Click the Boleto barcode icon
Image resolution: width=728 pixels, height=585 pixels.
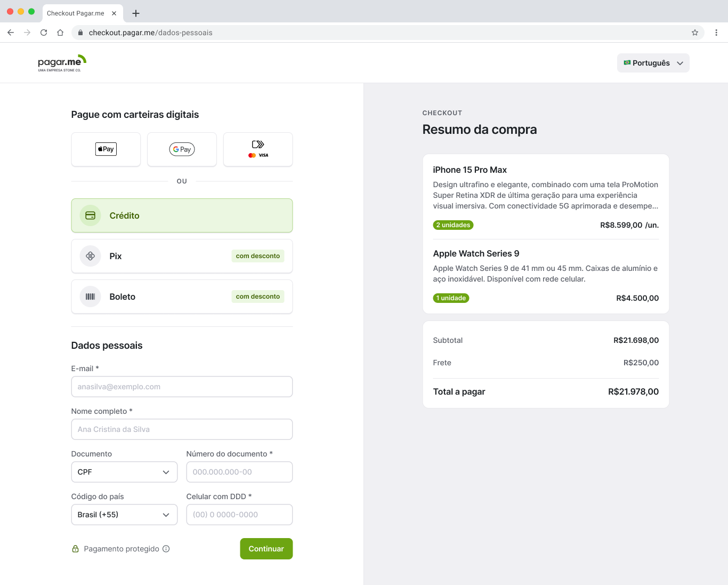click(91, 296)
